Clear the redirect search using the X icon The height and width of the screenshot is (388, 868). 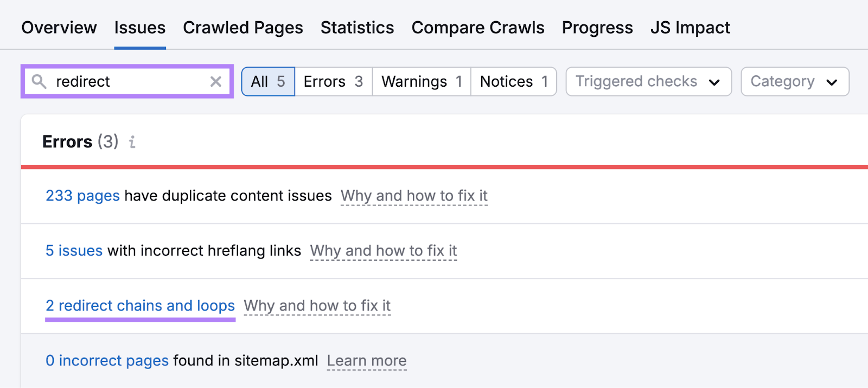(x=216, y=81)
